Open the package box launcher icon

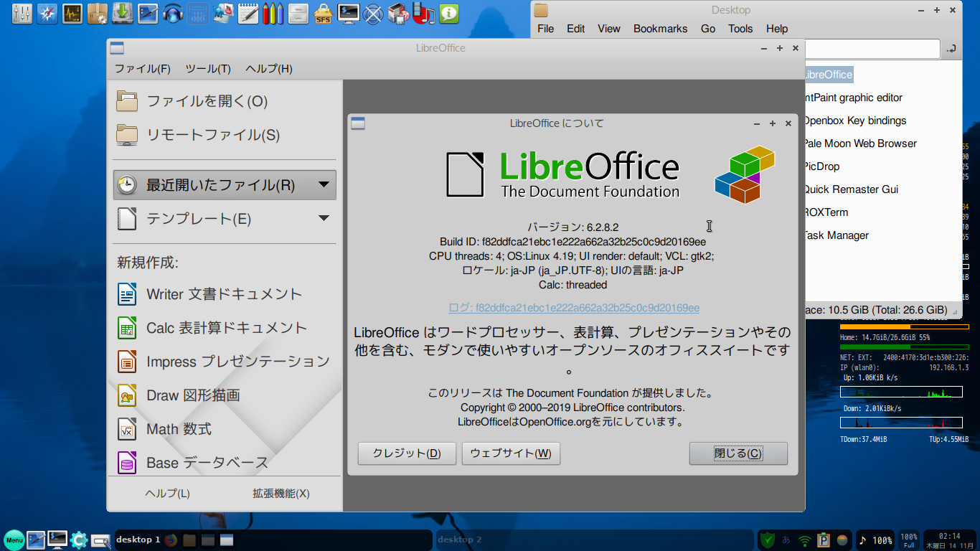(x=97, y=13)
